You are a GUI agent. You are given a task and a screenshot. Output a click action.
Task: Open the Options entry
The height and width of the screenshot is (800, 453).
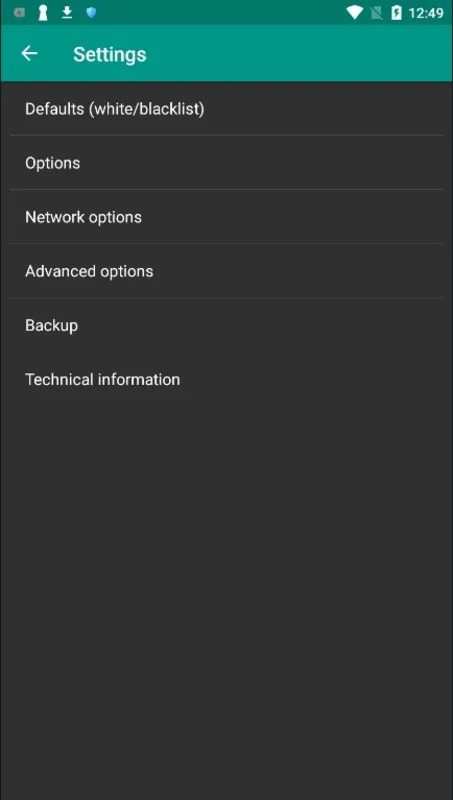(226, 163)
